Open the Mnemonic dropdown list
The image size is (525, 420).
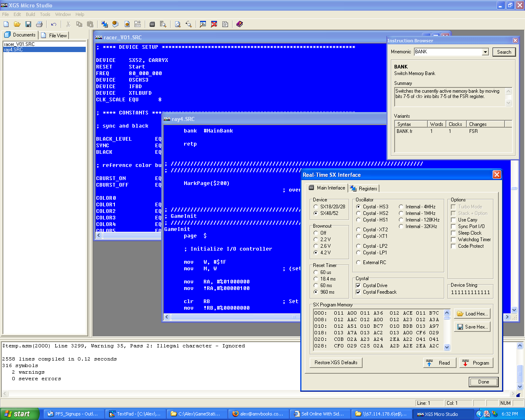[x=485, y=52]
